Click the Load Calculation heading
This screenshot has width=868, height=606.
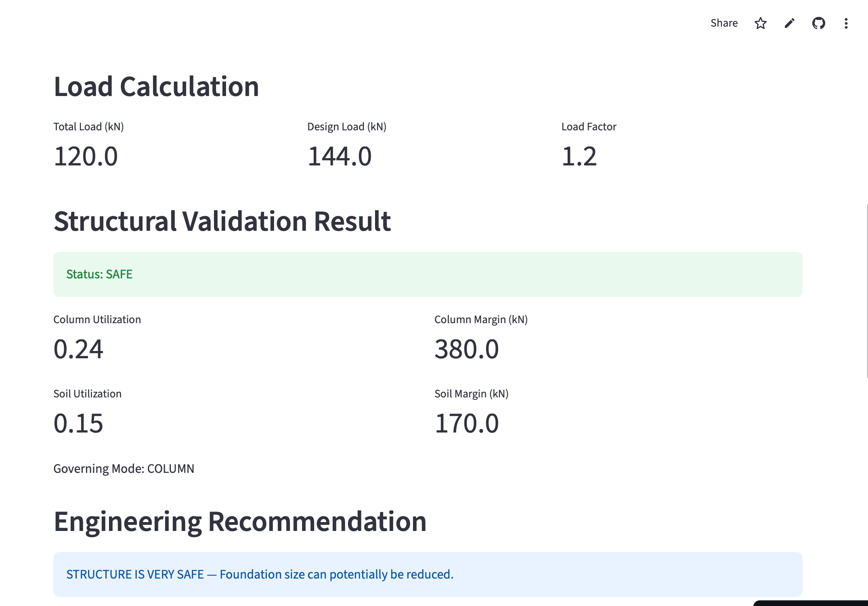[x=156, y=87]
